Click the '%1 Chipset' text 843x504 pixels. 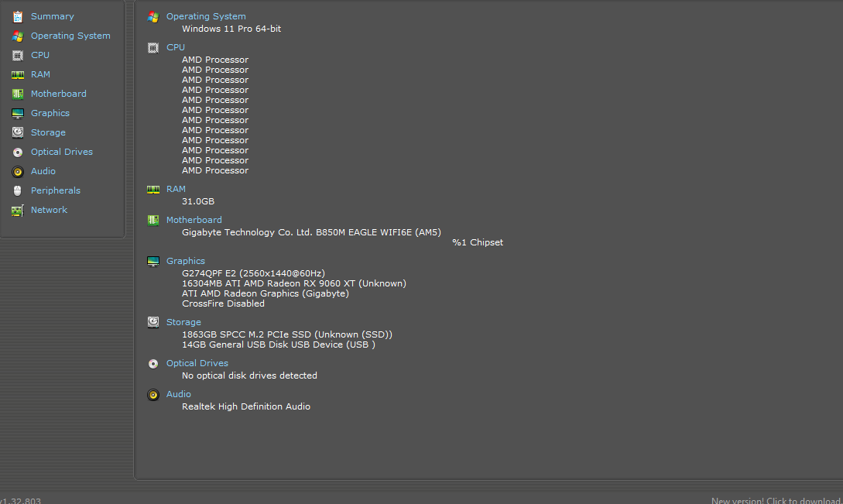478,242
